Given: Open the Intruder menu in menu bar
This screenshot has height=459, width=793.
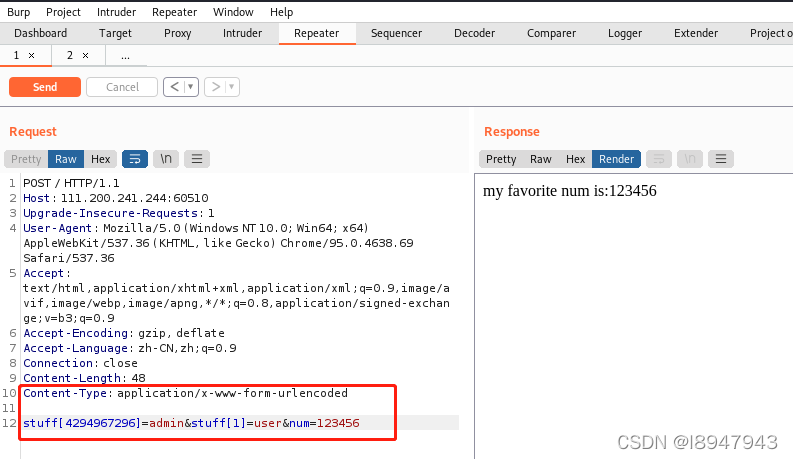Looking at the screenshot, I should pos(116,12).
